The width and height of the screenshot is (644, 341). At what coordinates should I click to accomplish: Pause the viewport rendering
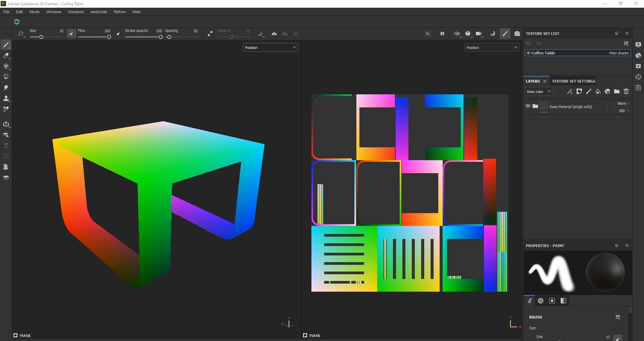click(442, 34)
